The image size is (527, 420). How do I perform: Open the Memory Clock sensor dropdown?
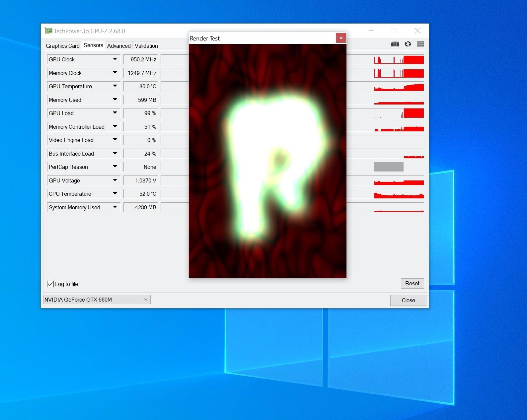click(115, 73)
